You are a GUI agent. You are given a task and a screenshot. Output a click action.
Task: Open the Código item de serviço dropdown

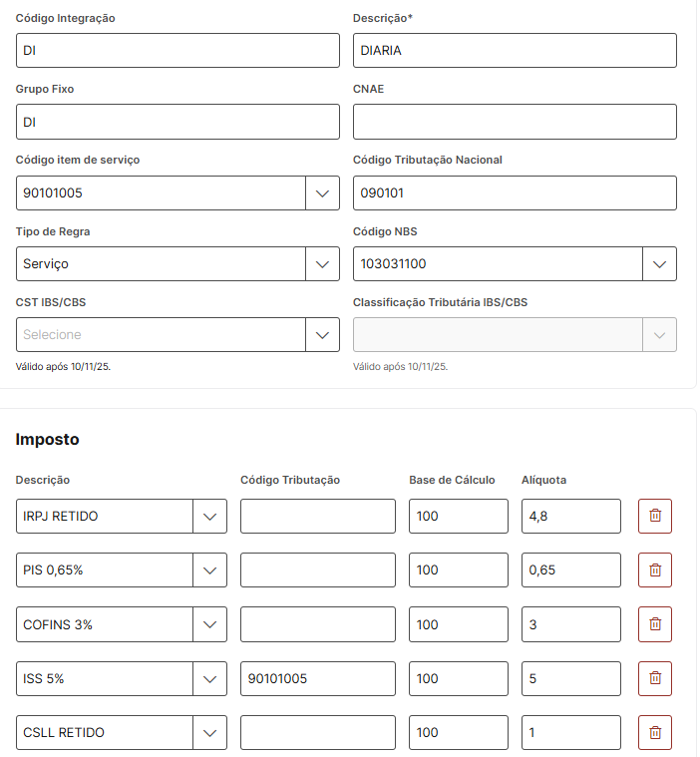tap(321, 192)
